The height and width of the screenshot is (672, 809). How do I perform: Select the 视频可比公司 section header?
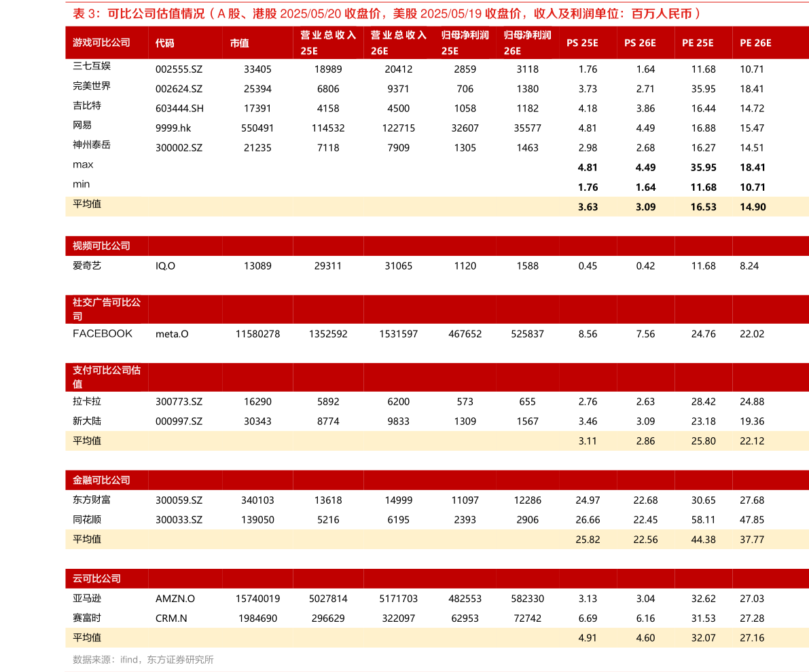click(x=101, y=246)
